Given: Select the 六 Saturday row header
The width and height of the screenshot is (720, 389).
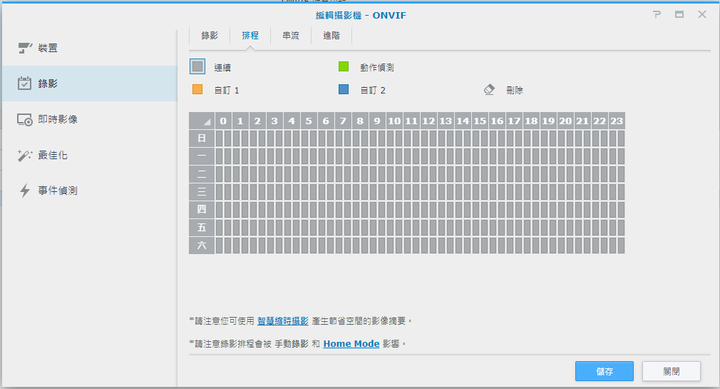Looking at the screenshot, I should tap(202, 245).
